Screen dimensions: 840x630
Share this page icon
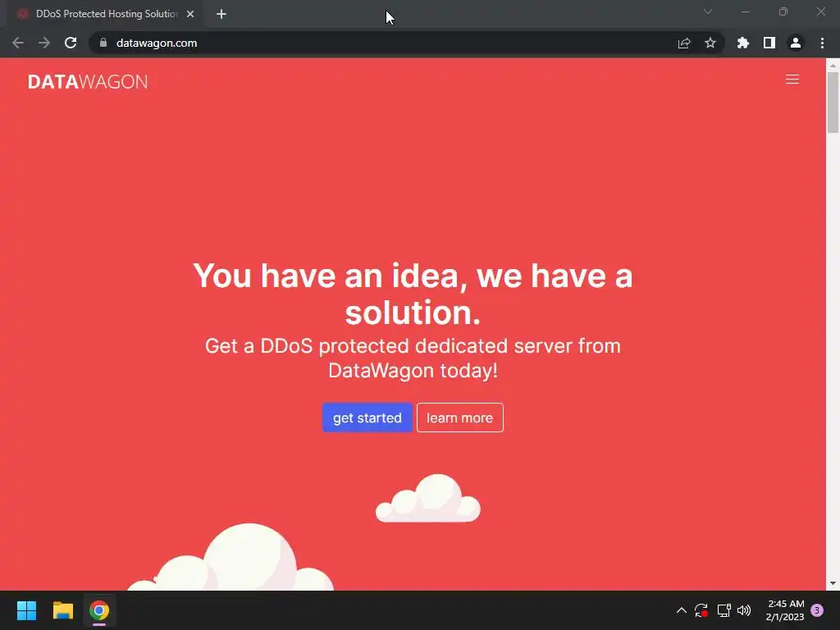tap(683, 43)
